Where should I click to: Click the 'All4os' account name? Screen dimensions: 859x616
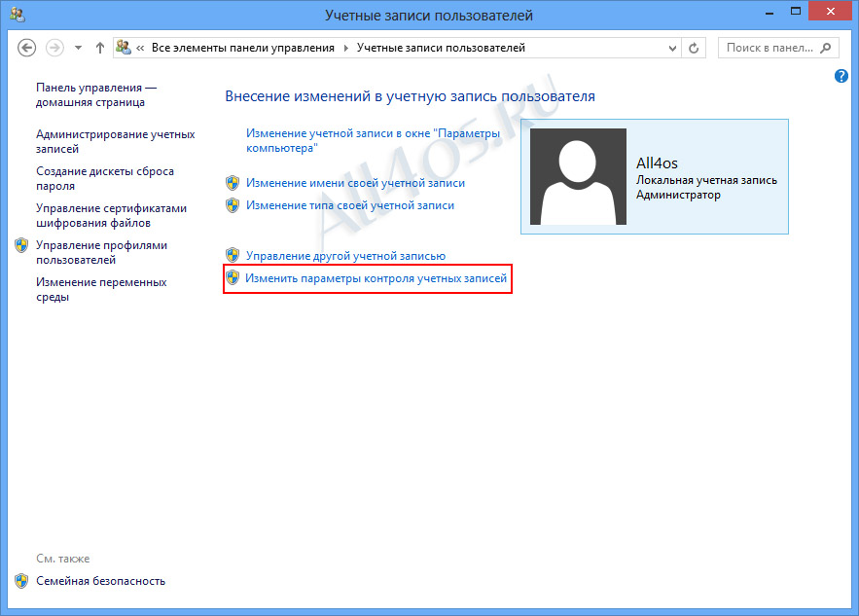coord(657,163)
